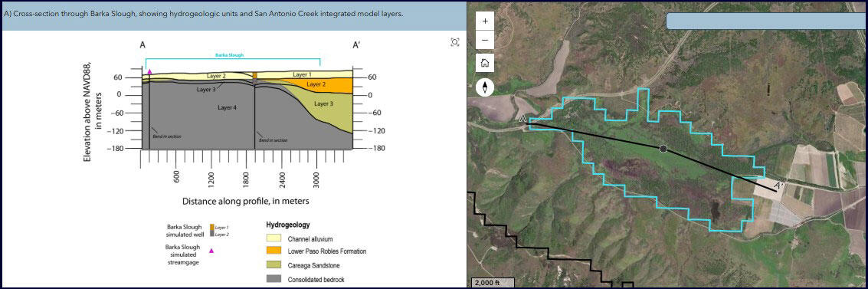Image resolution: width=868 pixels, height=289 pixels.
Task: Click the Consolidated bedrock legend text
Action: click(x=316, y=280)
